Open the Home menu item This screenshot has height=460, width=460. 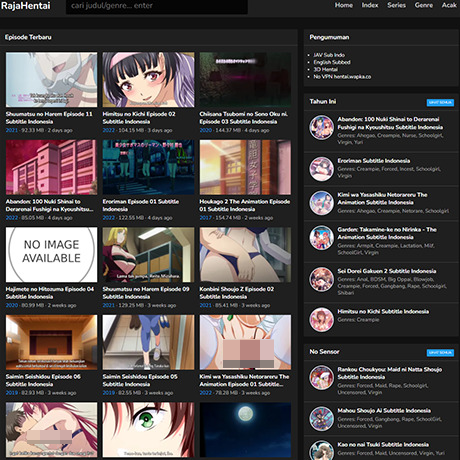[344, 5]
